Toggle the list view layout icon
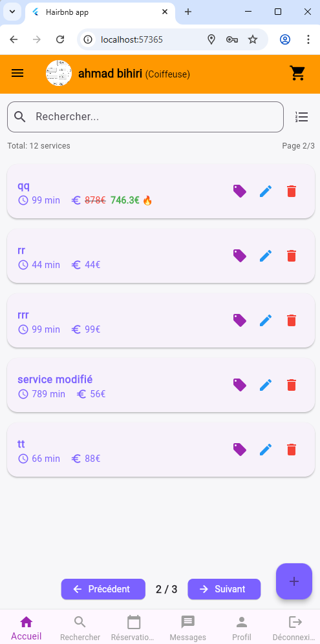This screenshot has height=644, width=320. click(x=301, y=117)
